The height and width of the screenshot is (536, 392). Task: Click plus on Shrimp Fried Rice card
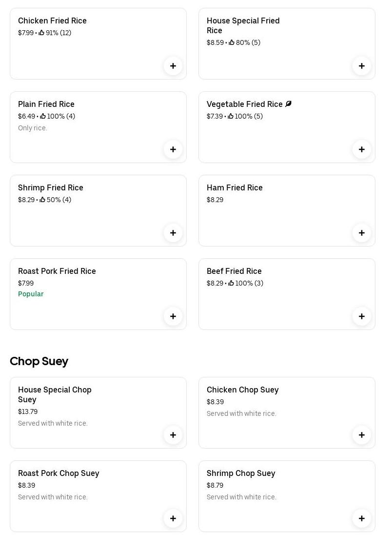pos(173,233)
